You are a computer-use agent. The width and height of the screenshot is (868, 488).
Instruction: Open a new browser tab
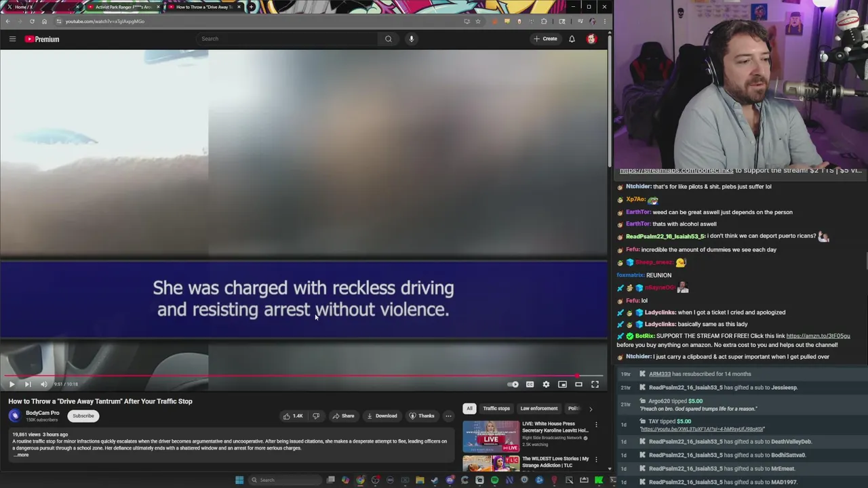coord(252,7)
